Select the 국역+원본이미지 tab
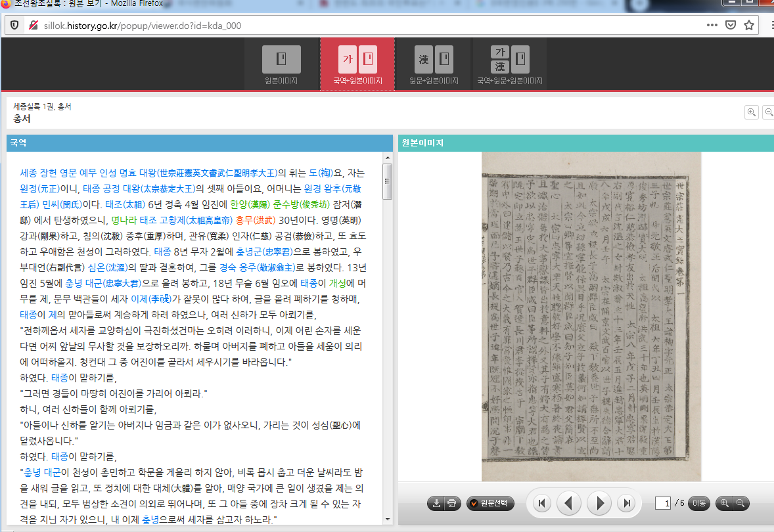 coord(357,64)
